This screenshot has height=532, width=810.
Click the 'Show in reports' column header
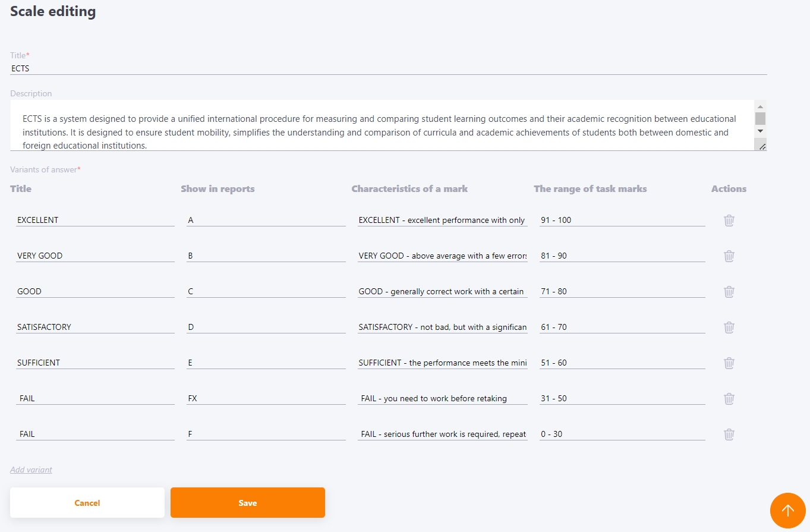(x=218, y=189)
